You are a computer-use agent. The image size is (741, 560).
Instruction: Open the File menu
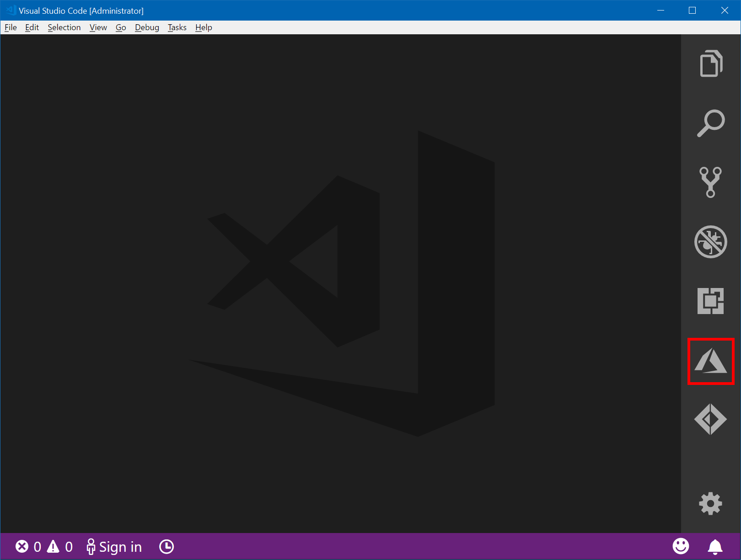[11, 27]
